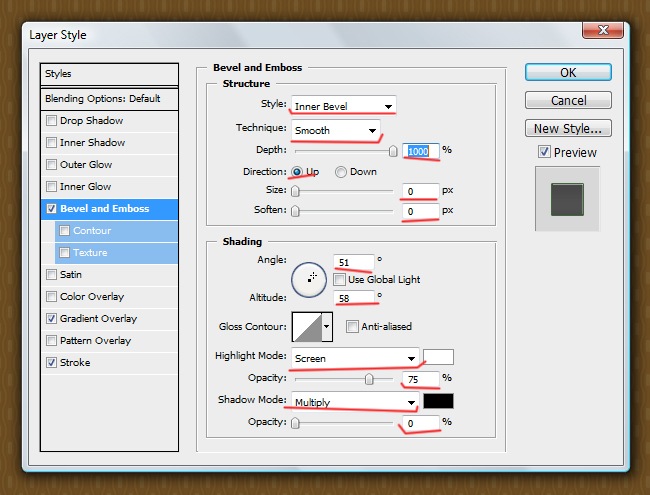This screenshot has height=495, width=650.
Task: Click the highlight Opacity slider handle
Action: click(x=370, y=379)
